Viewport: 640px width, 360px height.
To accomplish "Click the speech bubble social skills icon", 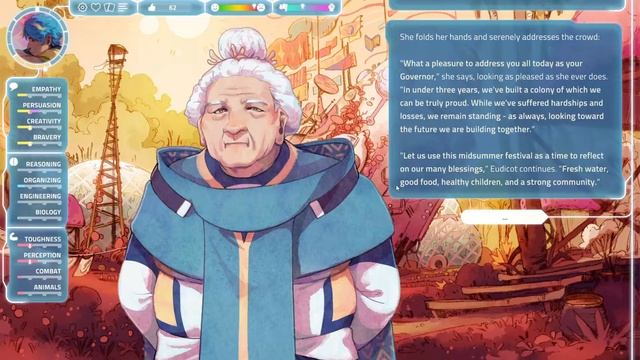I will point(13,87).
